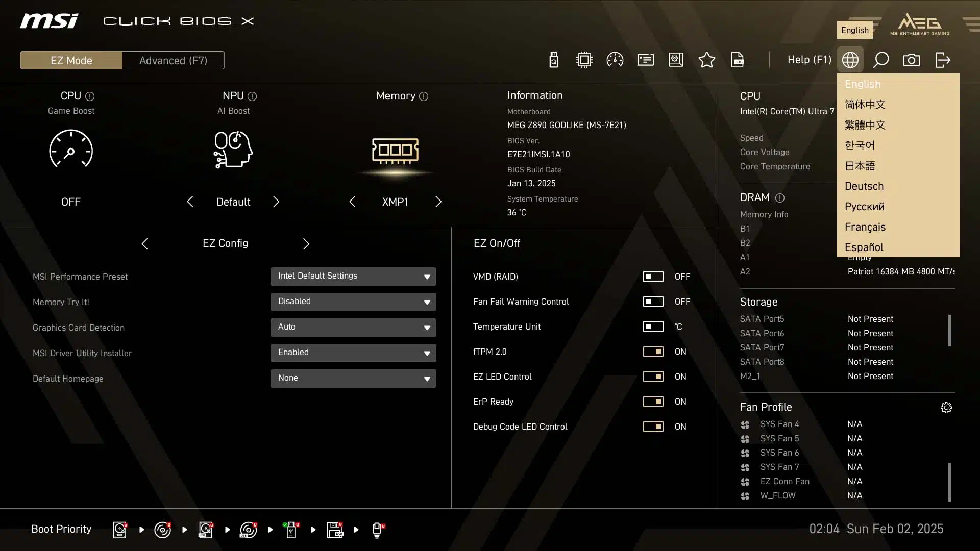
Task: Toggle Debug Code LED Control switch
Action: click(x=653, y=427)
